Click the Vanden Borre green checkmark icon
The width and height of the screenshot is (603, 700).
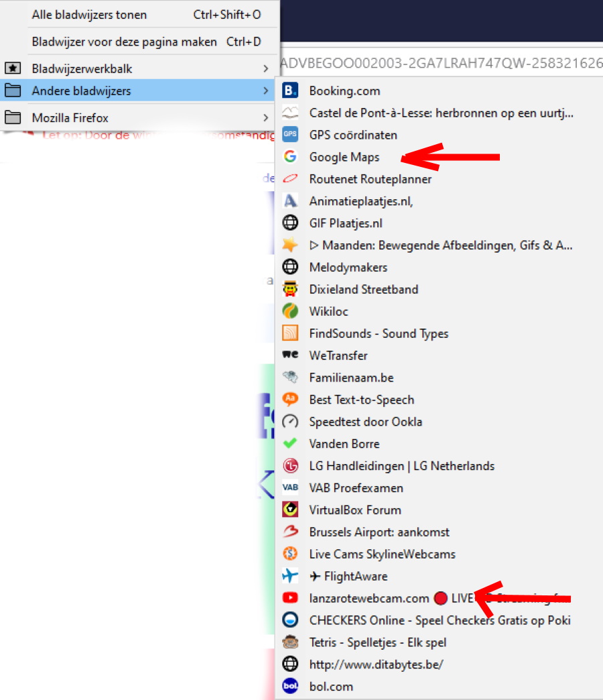[x=290, y=443]
